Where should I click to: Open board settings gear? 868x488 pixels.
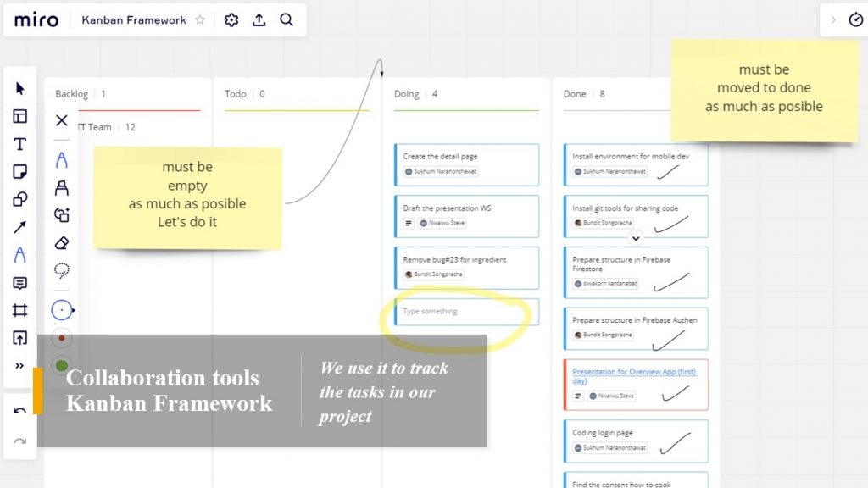[x=231, y=20]
